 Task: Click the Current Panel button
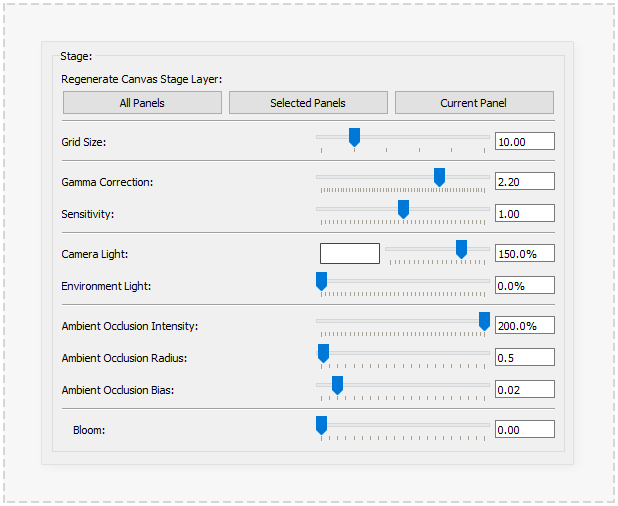(474, 103)
